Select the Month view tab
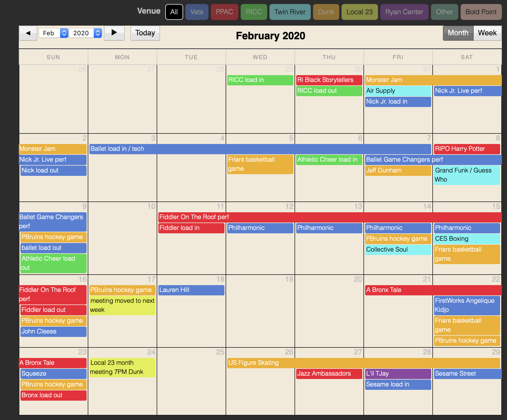 pyautogui.click(x=458, y=33)
